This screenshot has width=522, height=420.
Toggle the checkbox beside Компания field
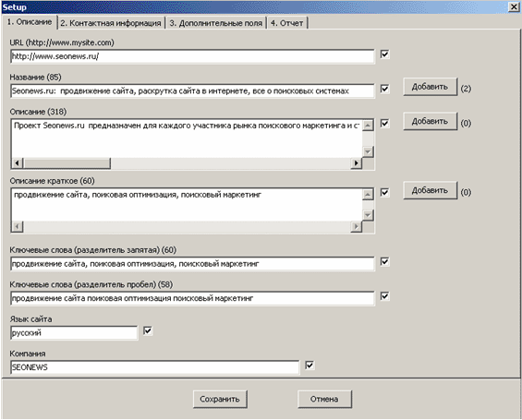click(x=310, y=366)
